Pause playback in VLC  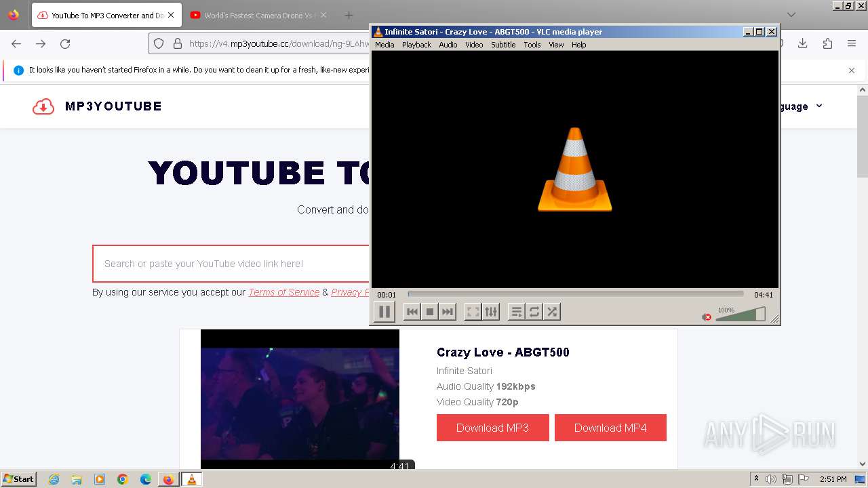pos(384,312)
